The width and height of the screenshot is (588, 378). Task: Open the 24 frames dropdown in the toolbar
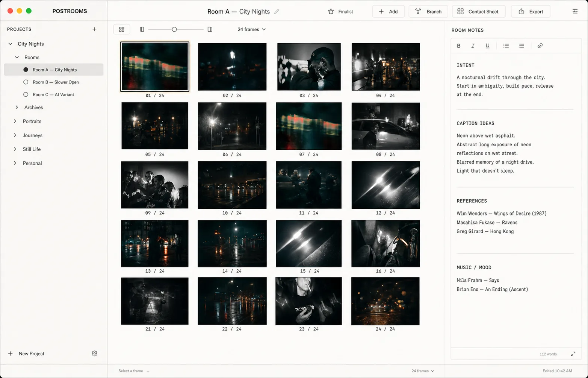pos(251,29)
